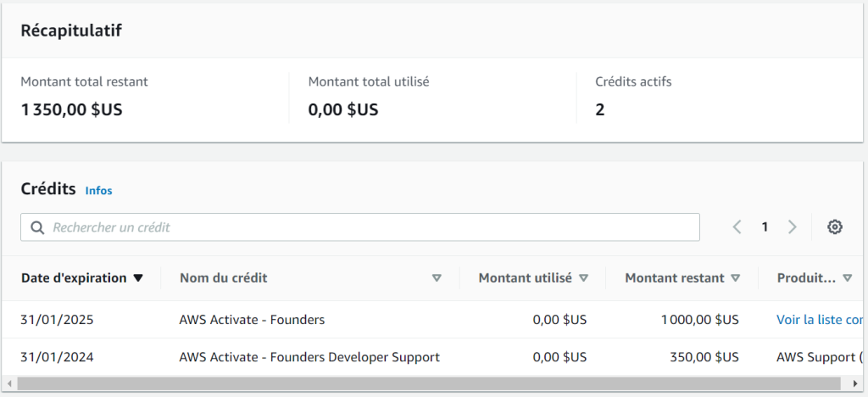Select AWS Activate - Founders Developer Support
868x397 pixels.
(x=309, y=357)
